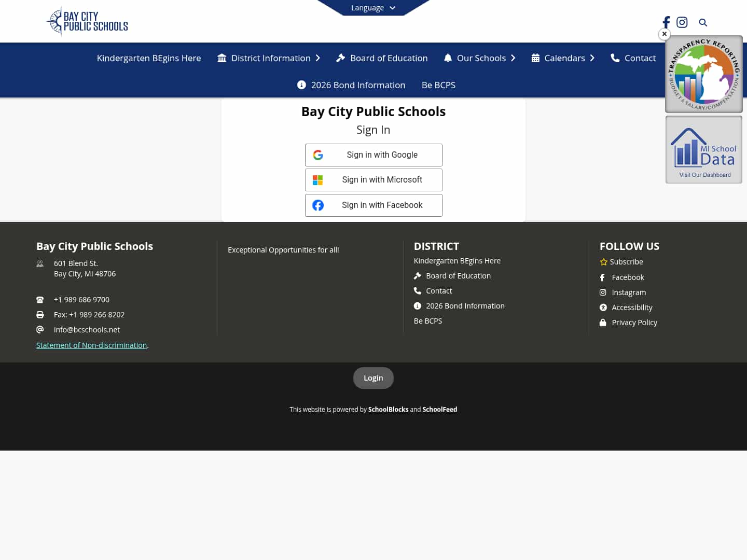Viewport: 747px width, 560px height.
Task: Open the MI School Data dashboard badge
Action: point(704,149)
